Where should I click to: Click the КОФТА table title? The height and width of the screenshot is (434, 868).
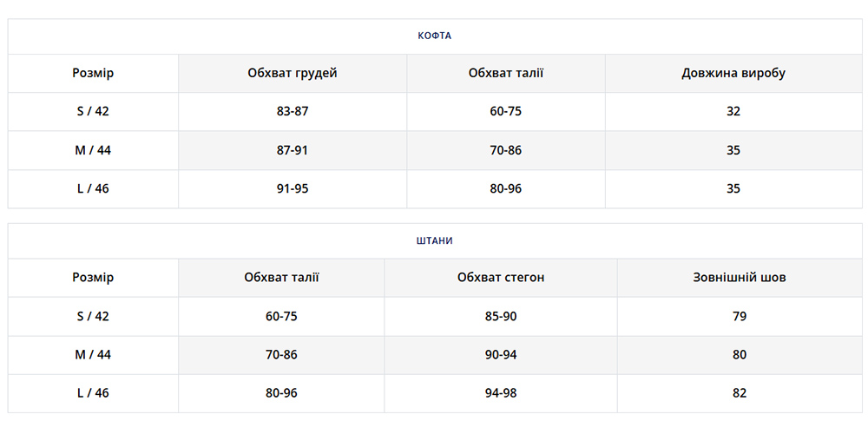tap(434, 36)
